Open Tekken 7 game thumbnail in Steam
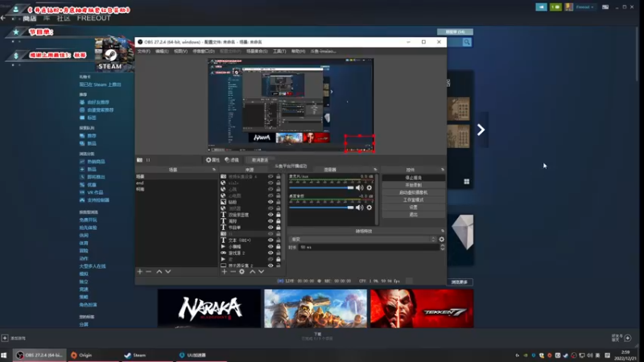Screen dimensions: 644x362 [x=422, y=308]
